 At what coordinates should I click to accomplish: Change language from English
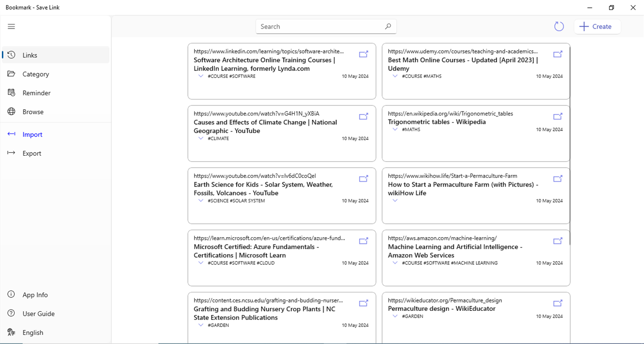coord(33,332)
